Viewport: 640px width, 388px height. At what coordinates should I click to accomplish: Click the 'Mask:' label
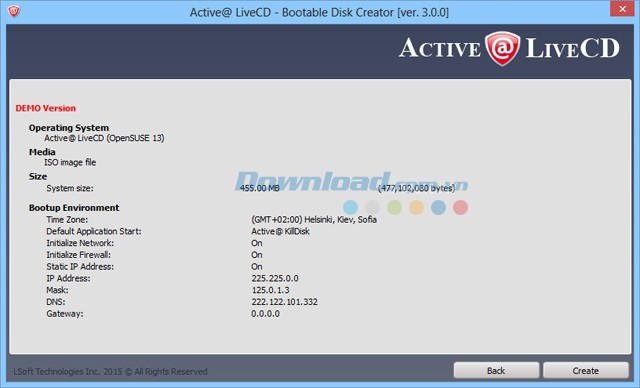(x=57, y=290)
